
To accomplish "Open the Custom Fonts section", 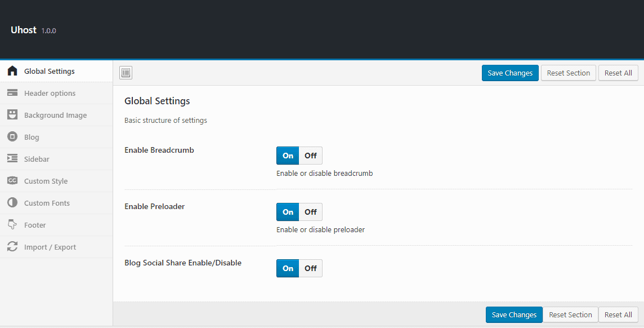I will pos(47,203).
